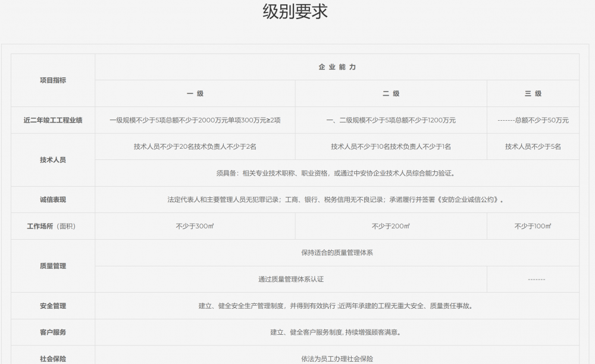Screen dimensions: 595x364
Task: Click the 级别要求 page heading
Action: tap(295, 12)
